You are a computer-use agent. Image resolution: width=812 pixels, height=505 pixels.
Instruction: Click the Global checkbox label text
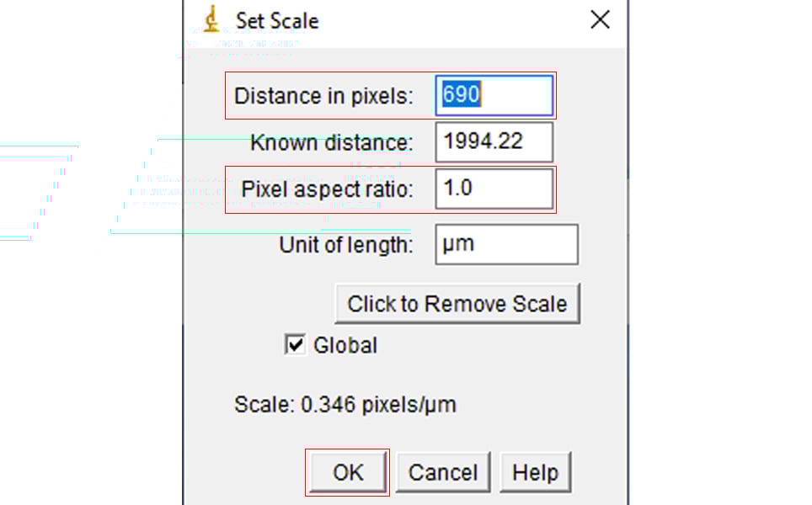pos(345,345)
